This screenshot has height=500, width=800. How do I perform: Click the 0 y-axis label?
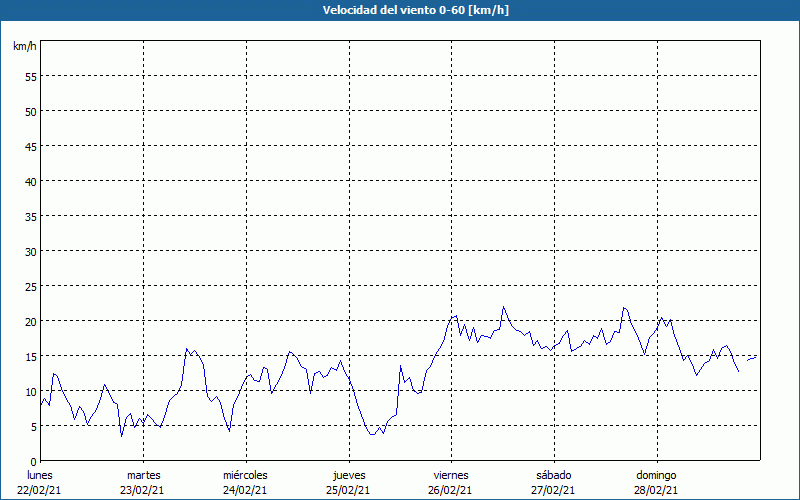click(34, 462)
